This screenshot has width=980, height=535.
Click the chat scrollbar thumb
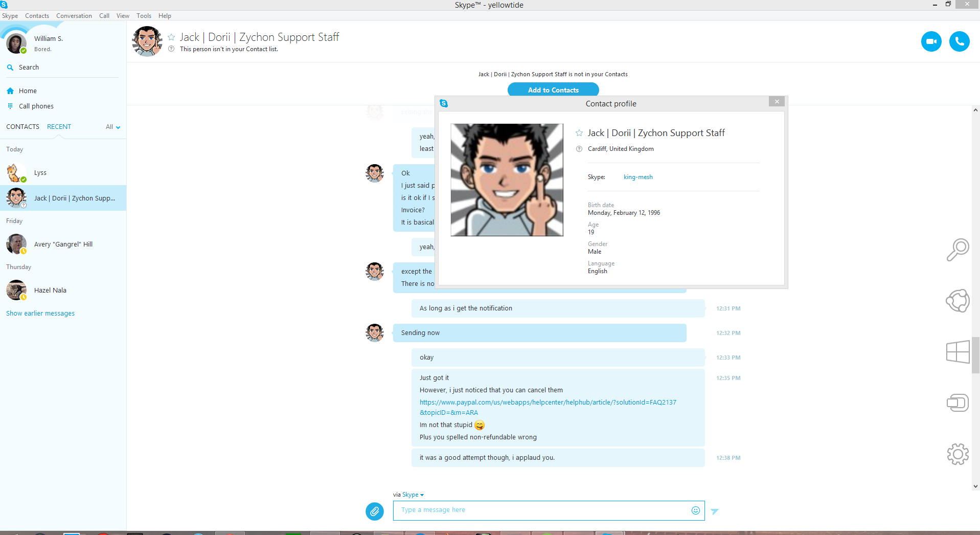point(975,355)
